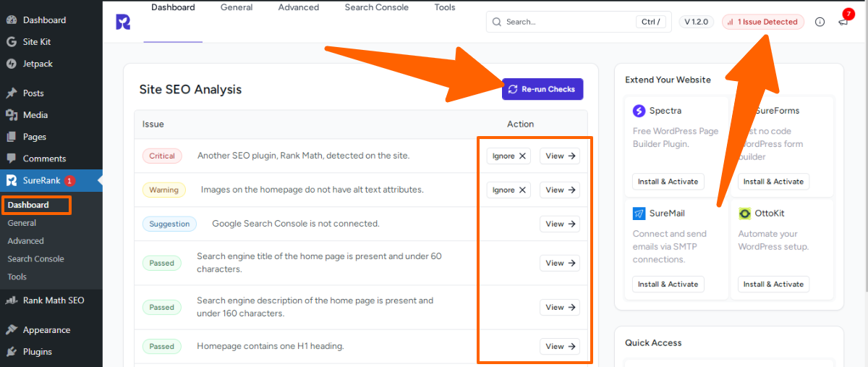Click the Spectra logo icon
This screenshot has width=868, height=367.
pyautogui.click(x=639, y=111)
